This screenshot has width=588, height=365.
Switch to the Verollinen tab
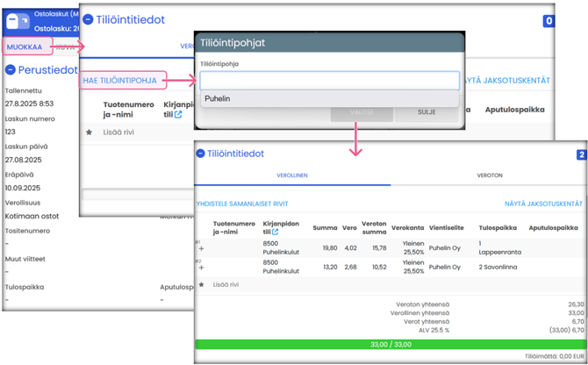[x=292, y=175]
